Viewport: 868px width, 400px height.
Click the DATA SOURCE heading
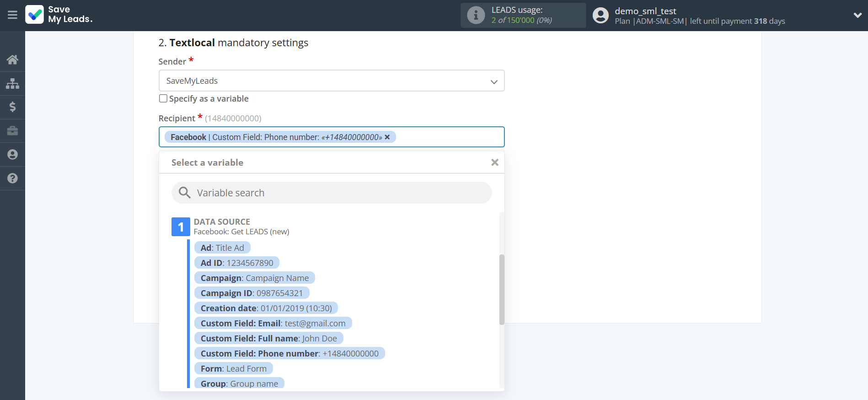(222, 222)
